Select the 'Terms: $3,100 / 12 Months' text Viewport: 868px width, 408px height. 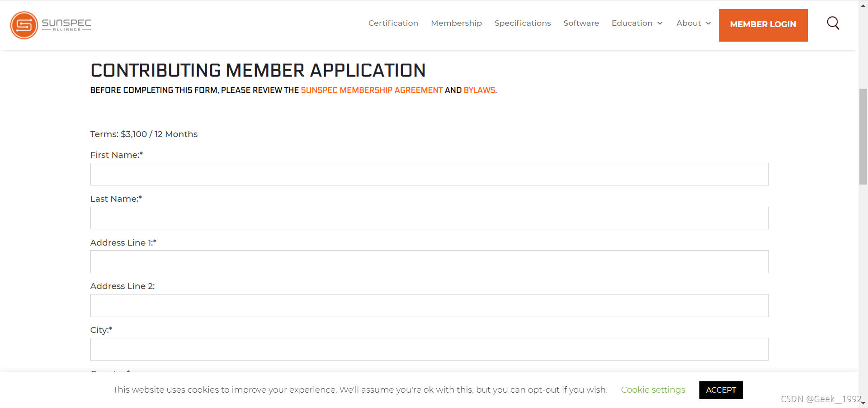[144, 134]
